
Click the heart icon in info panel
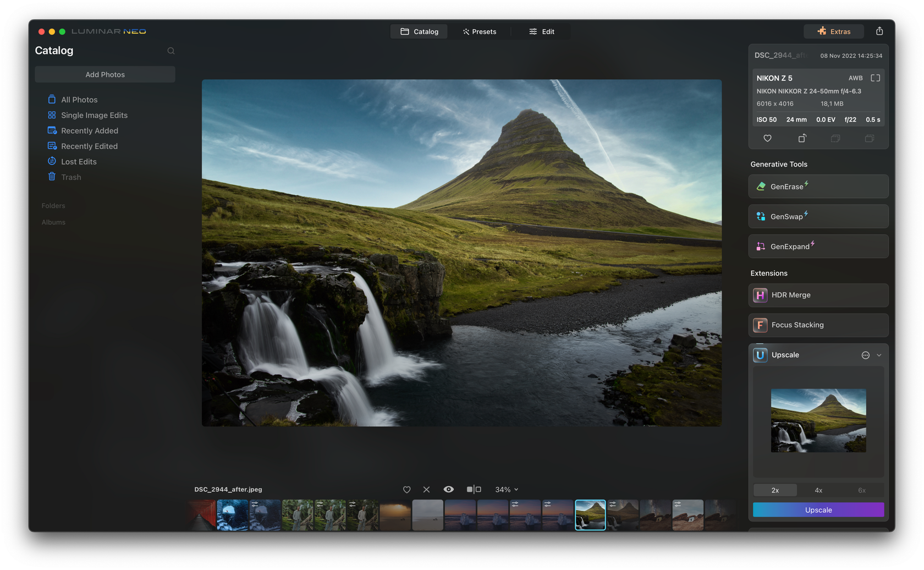767,139
